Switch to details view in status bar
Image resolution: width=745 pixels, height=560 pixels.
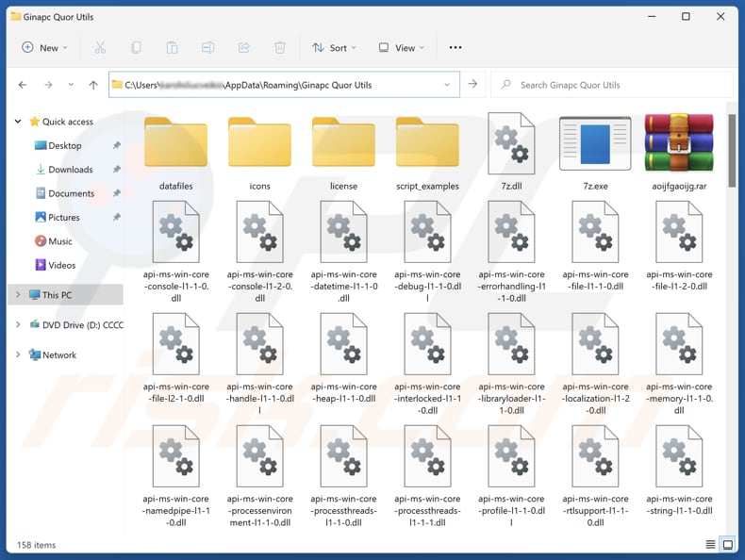710,545
